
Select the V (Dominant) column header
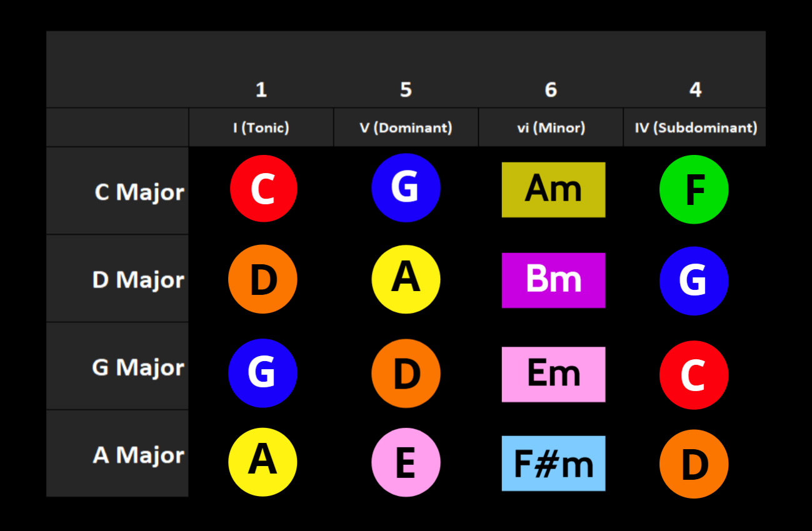coord(406,127)
